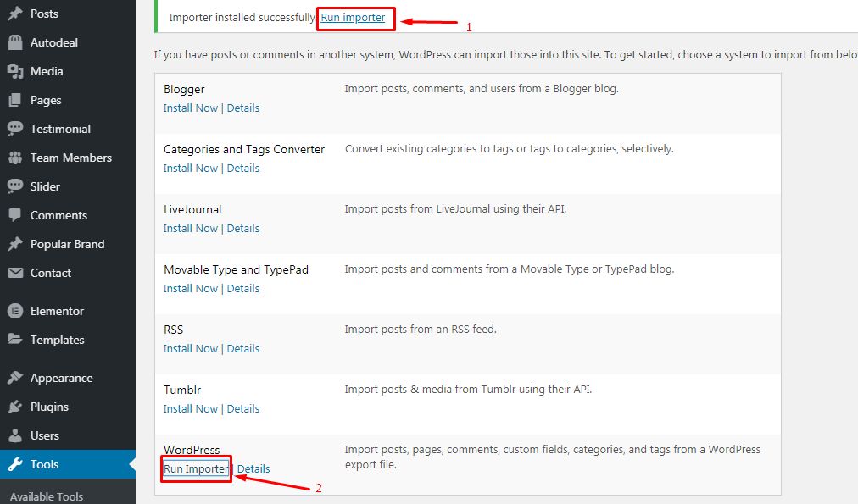Open the Popular Brand menu

pos(68,244)
